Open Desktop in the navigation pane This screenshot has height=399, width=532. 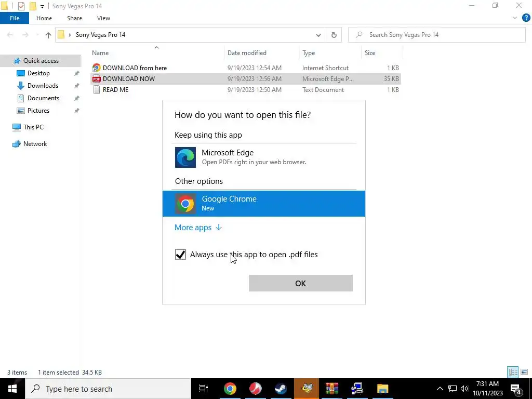(x=38, y=73)
